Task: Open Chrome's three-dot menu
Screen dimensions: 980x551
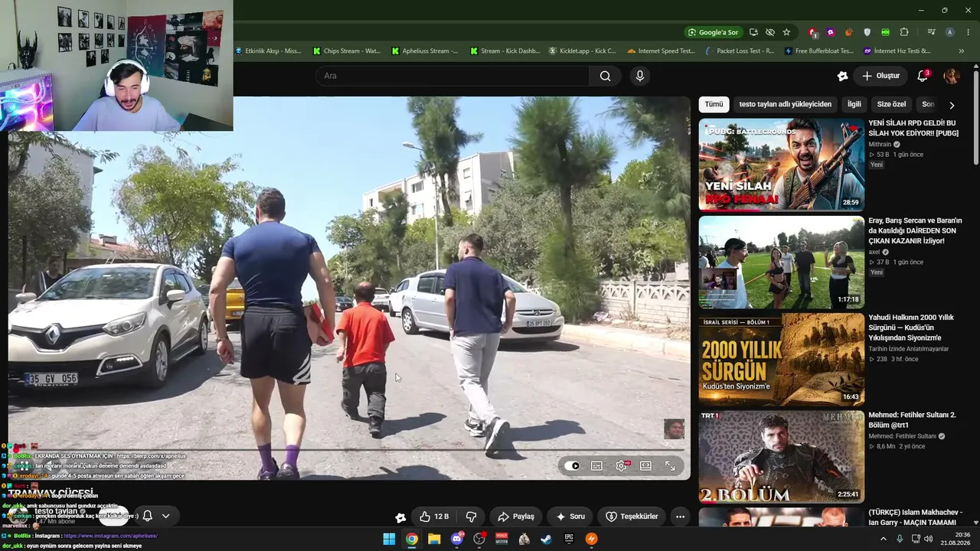Action: [969, 32]
